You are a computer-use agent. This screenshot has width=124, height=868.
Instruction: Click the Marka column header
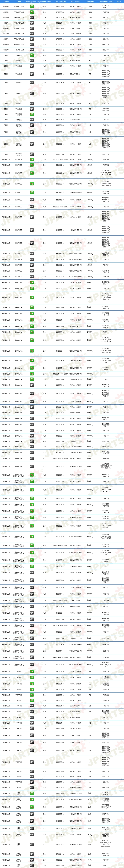tap(6, 2)
